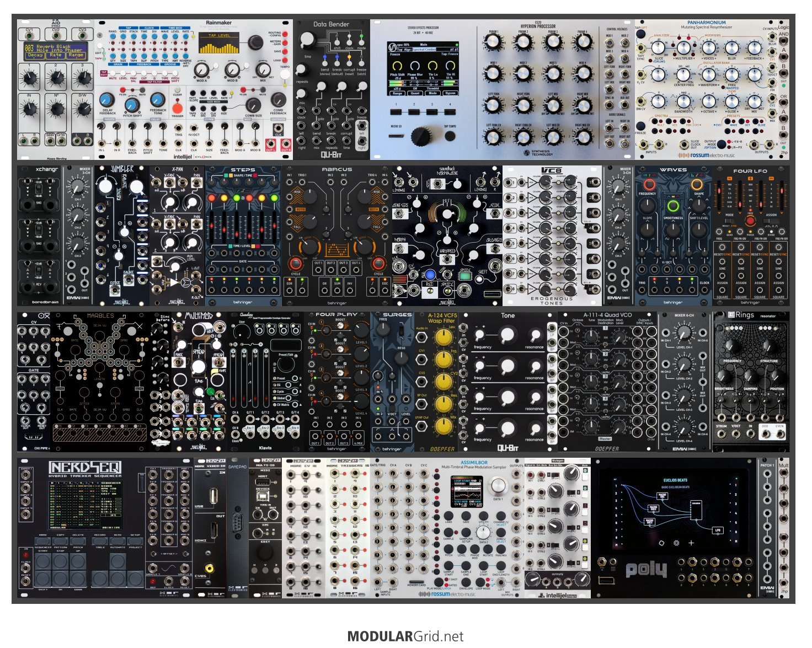Click the LOAD button on Assimil8or
812x648 pixels.
[x=449, y=515]
